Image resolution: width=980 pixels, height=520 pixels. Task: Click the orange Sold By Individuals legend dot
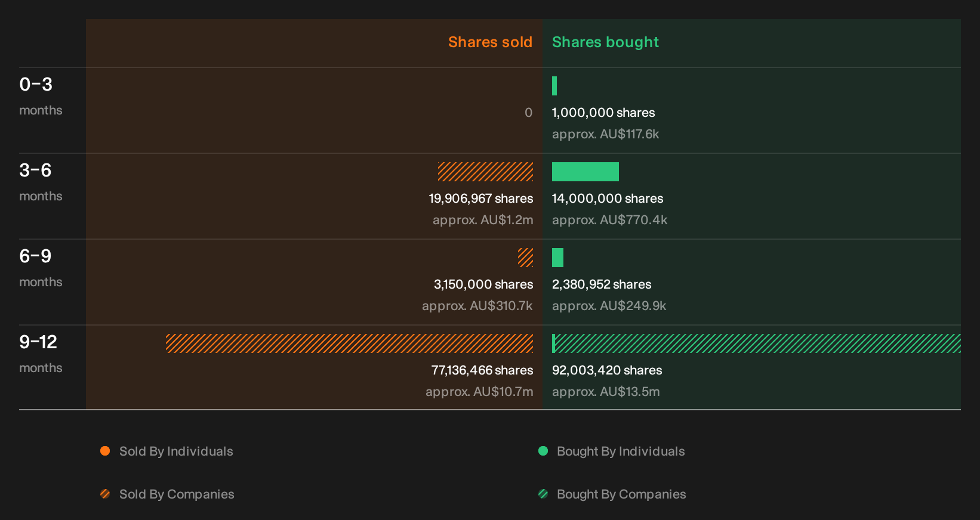[105, 451]
